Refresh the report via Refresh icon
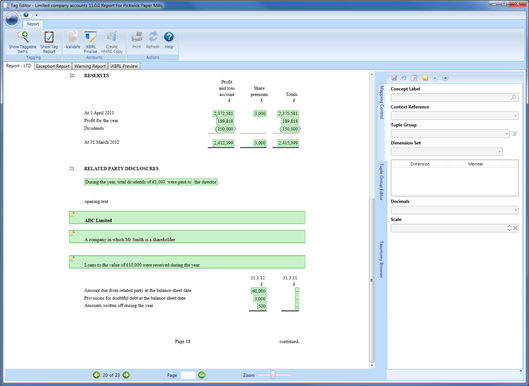Viewport: 529px width, 386px height. (153, 37)
